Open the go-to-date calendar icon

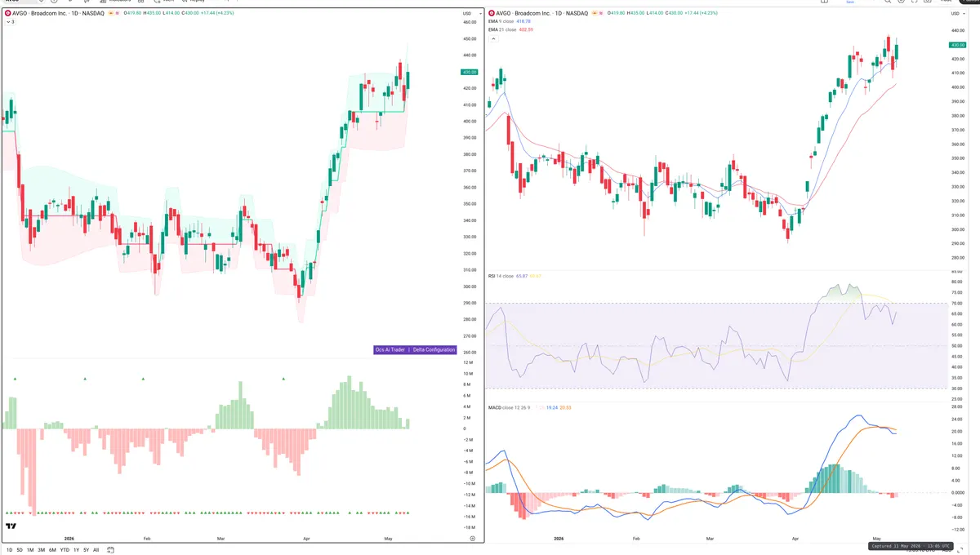(110, 549)
